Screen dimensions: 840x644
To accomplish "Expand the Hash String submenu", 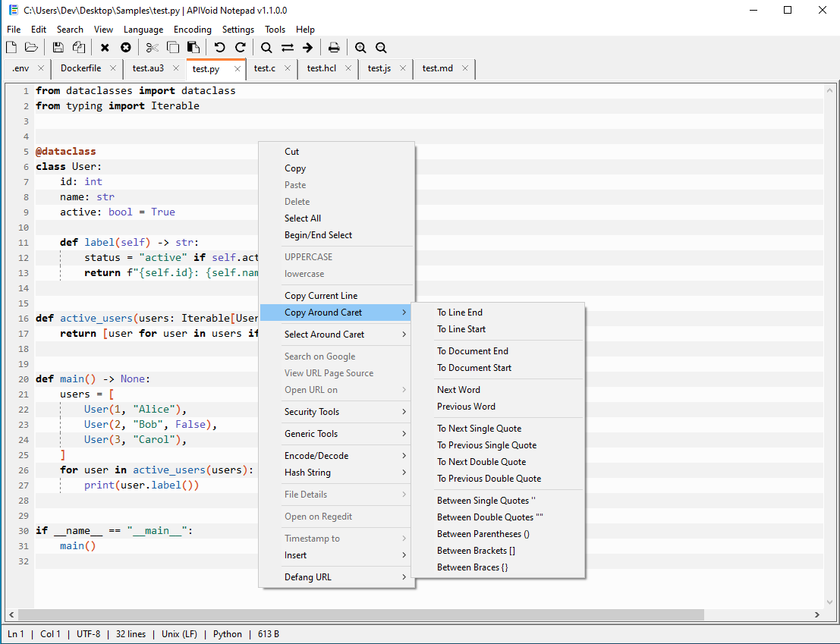I will (x=336, y=472).
